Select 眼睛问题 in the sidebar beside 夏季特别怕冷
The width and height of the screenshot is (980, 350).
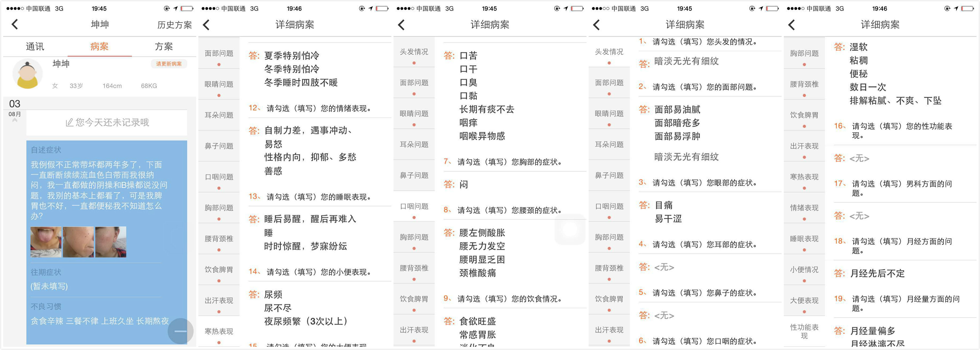pos(219,85)
